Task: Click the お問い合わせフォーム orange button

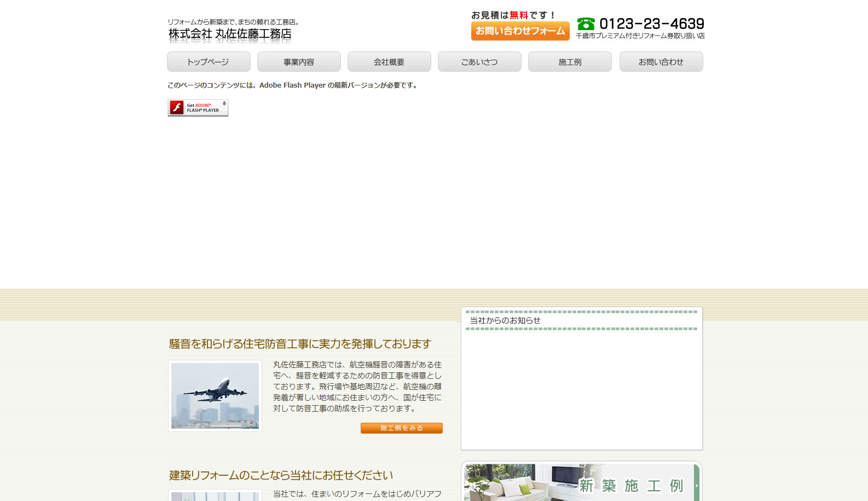Action: (x=520, y=31)
